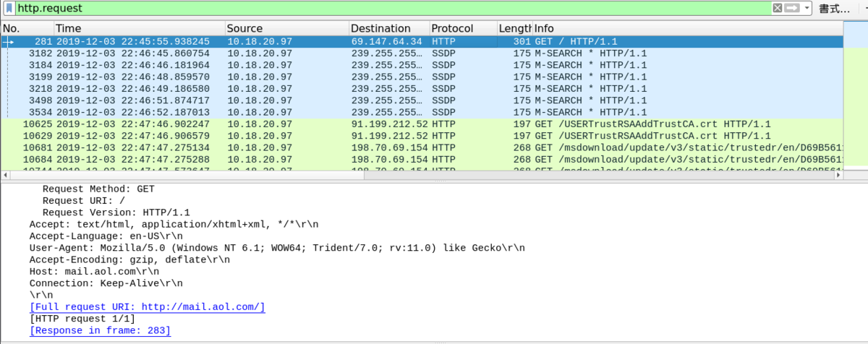Select packet number 10681
Screen dimensions: 868x344
(x=422, y=147)
